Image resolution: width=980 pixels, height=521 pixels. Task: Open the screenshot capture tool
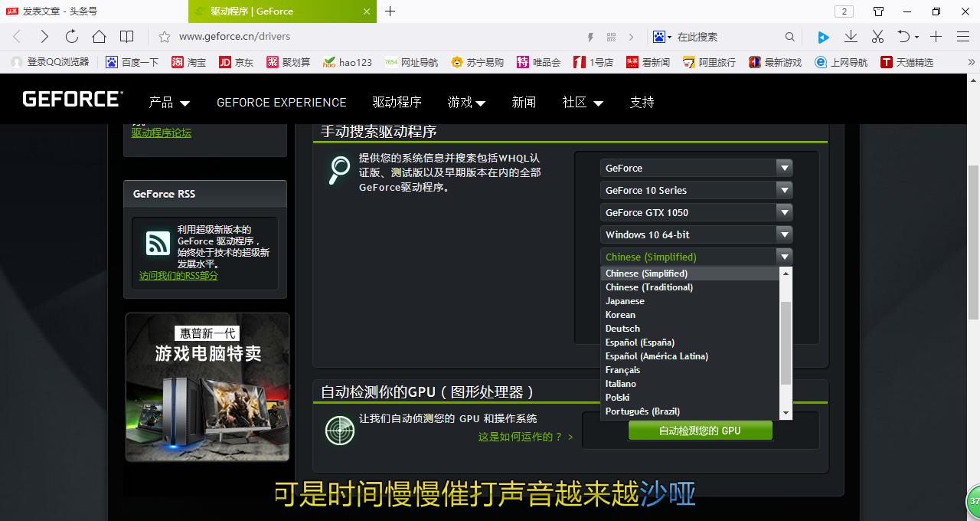point(877,35)
